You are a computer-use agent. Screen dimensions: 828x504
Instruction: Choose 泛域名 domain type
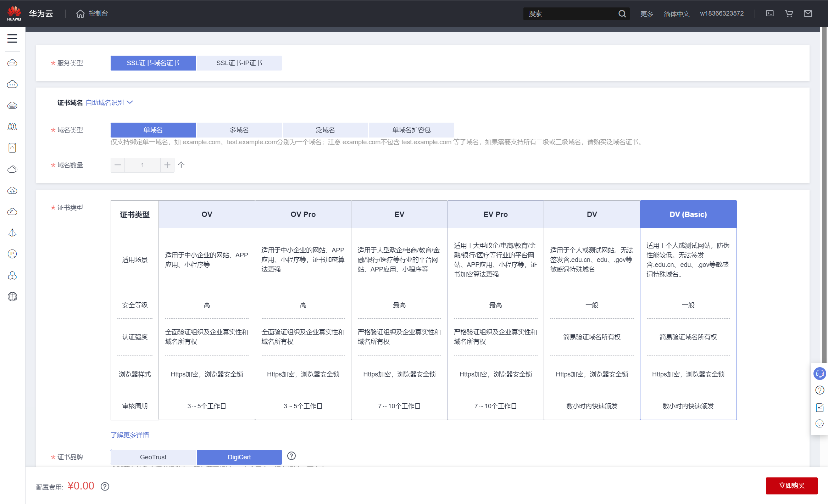coord(325,130)
